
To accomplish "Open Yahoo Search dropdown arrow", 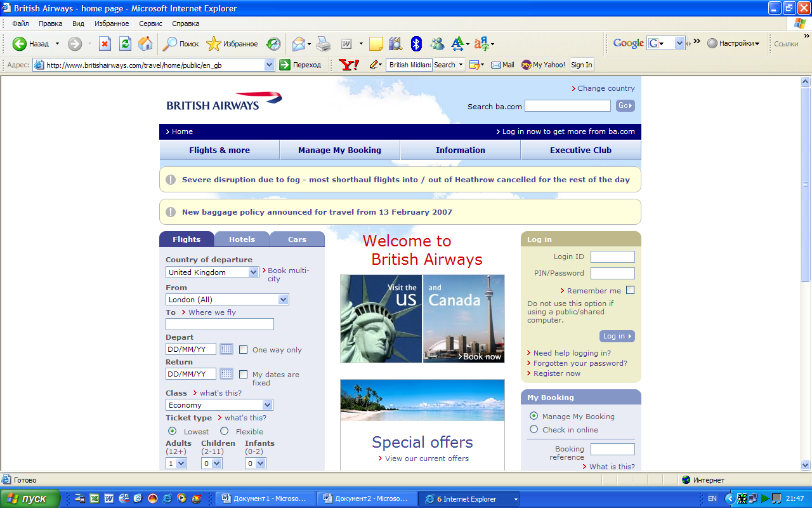I will pyautogui.click(x=461, y=65).
